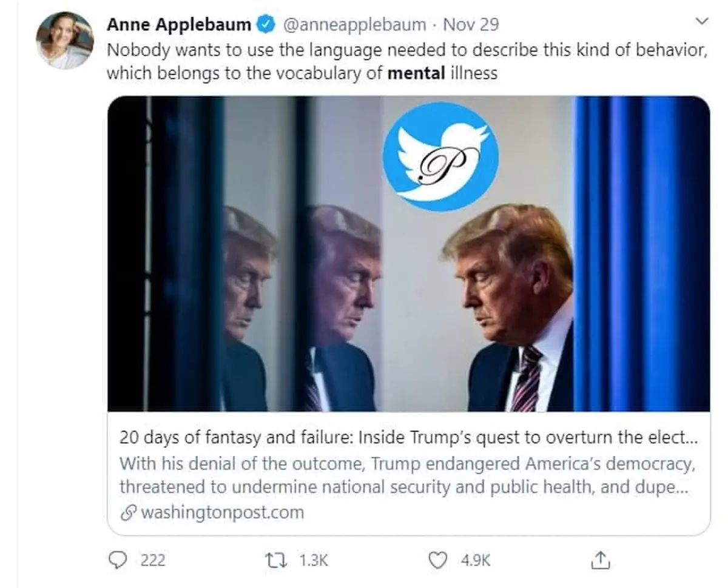The image size is (728, 588).
Task: Click the 222 replies count
Action: 152,560
